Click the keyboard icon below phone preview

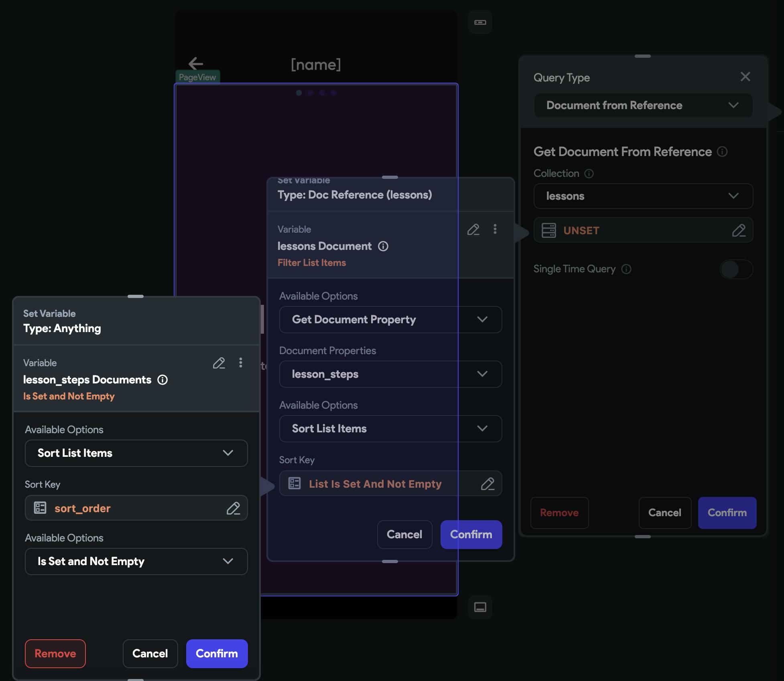[480, 607]
